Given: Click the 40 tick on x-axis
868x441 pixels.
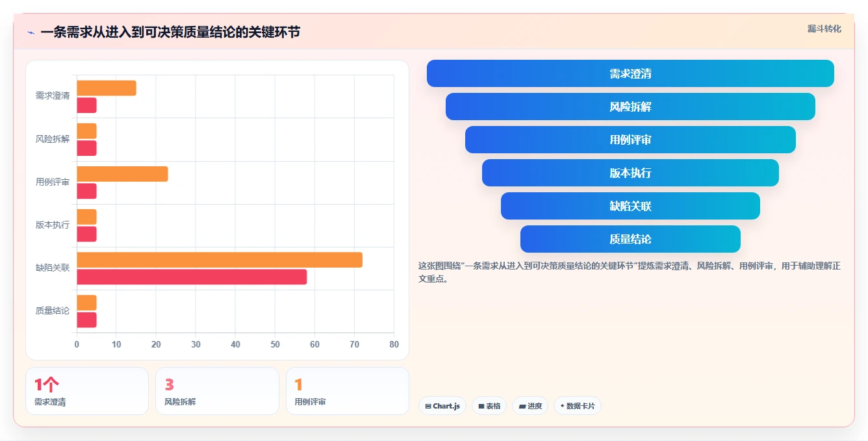Looking at the screenshot, I should tap(235, 345).
